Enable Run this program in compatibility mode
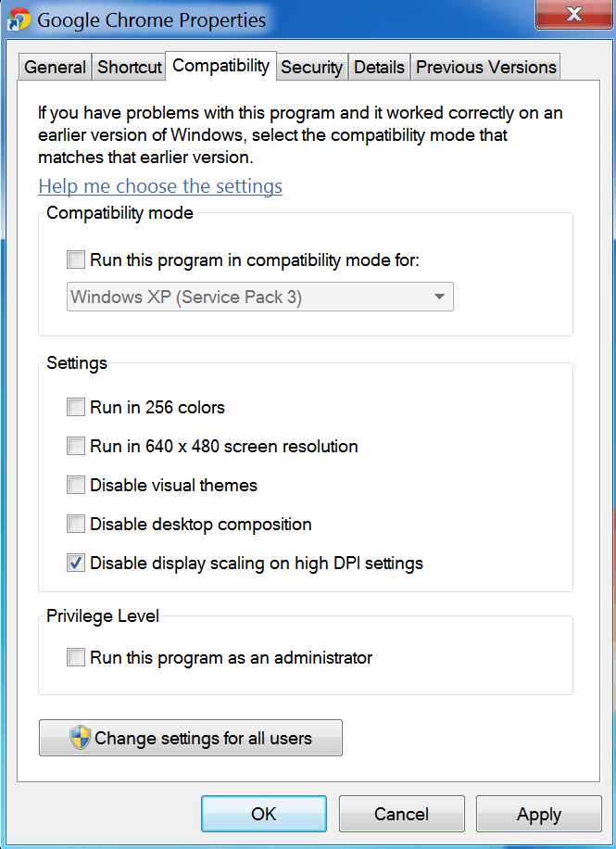 [76, 260]
